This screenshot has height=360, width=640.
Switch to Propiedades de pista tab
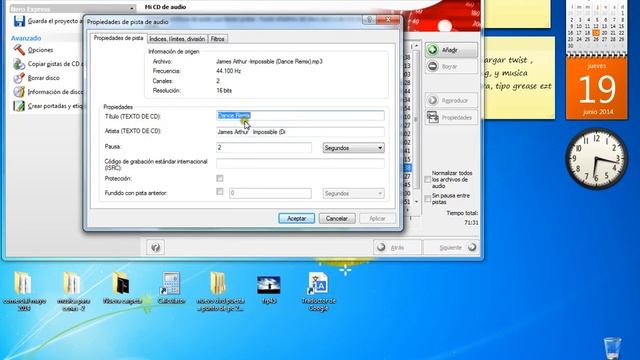118,38
